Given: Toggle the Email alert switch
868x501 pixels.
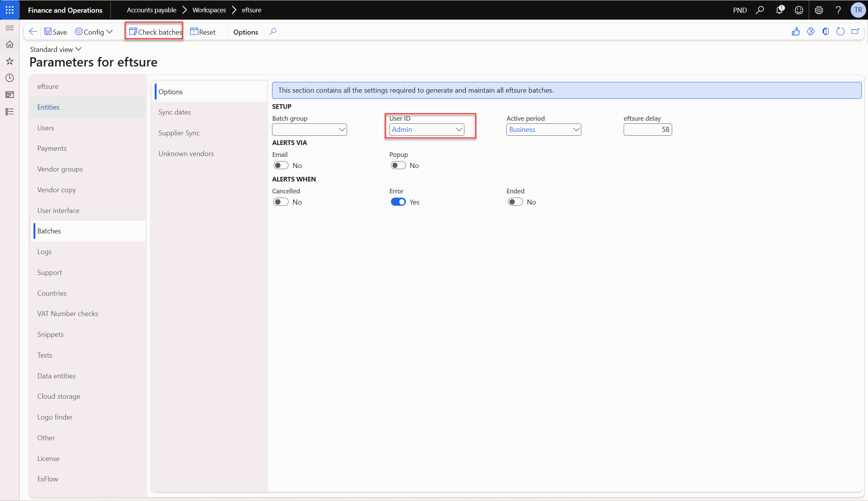Looking at the screenshot, I should (281, 165).
